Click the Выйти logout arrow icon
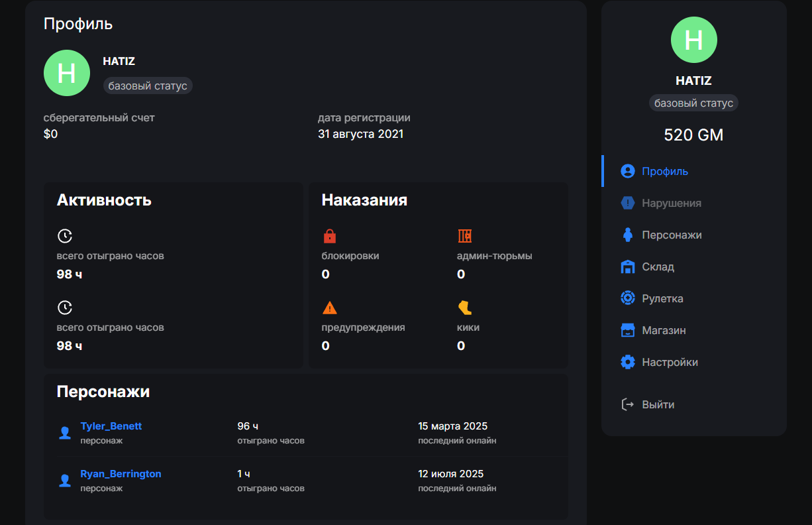Screen dimensions: 812x525 (x=627, y=404)
